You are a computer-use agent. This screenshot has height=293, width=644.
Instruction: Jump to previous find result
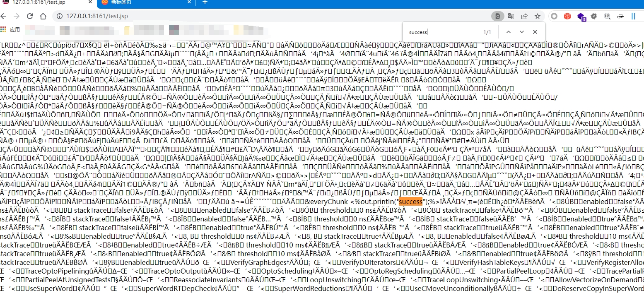click(x=508, y=32)
